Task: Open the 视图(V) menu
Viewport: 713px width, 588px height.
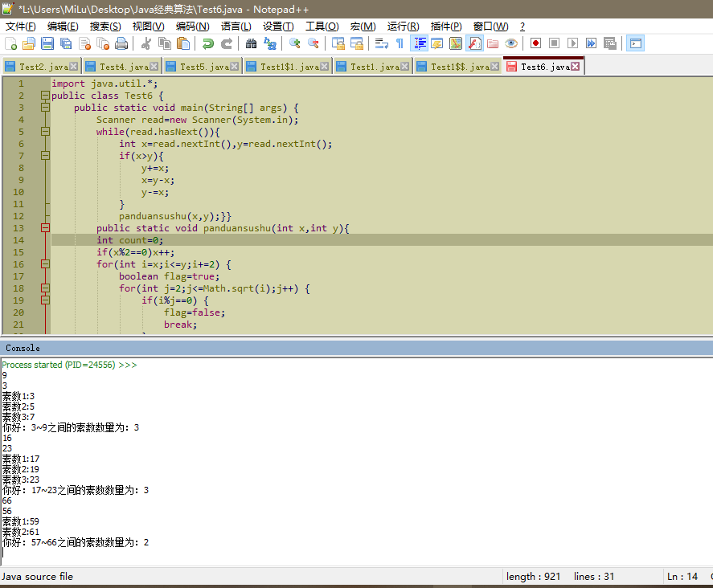Action: click(148, 27)
